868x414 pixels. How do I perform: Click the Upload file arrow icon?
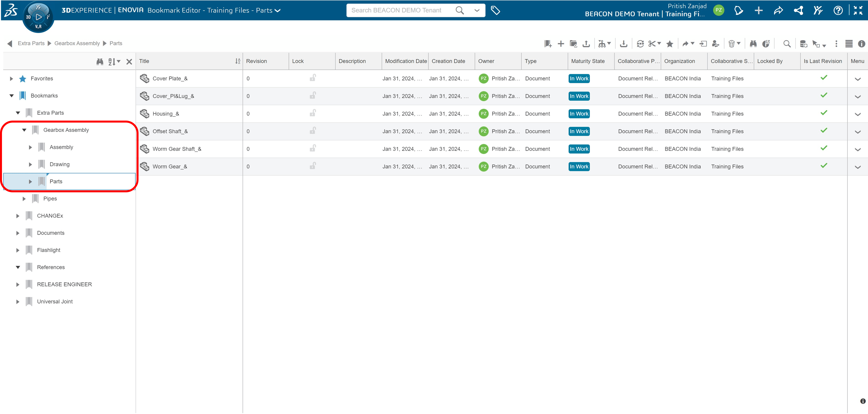pos(586,44)
